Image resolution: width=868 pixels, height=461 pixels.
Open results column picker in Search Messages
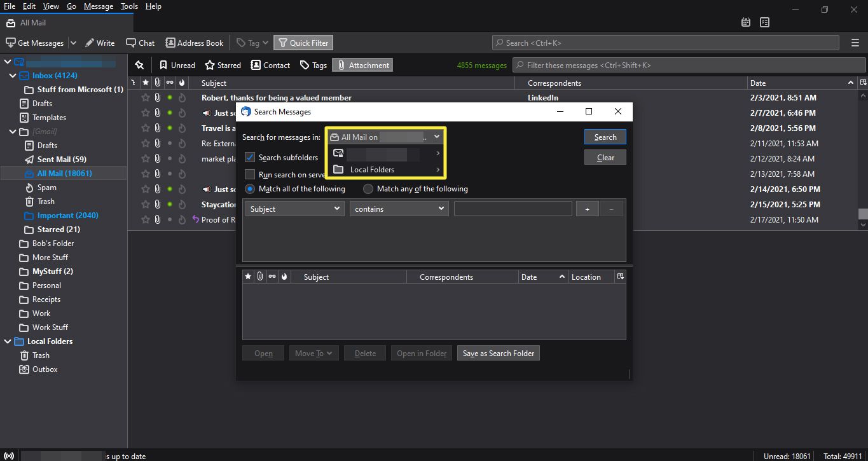pos(621,277)
